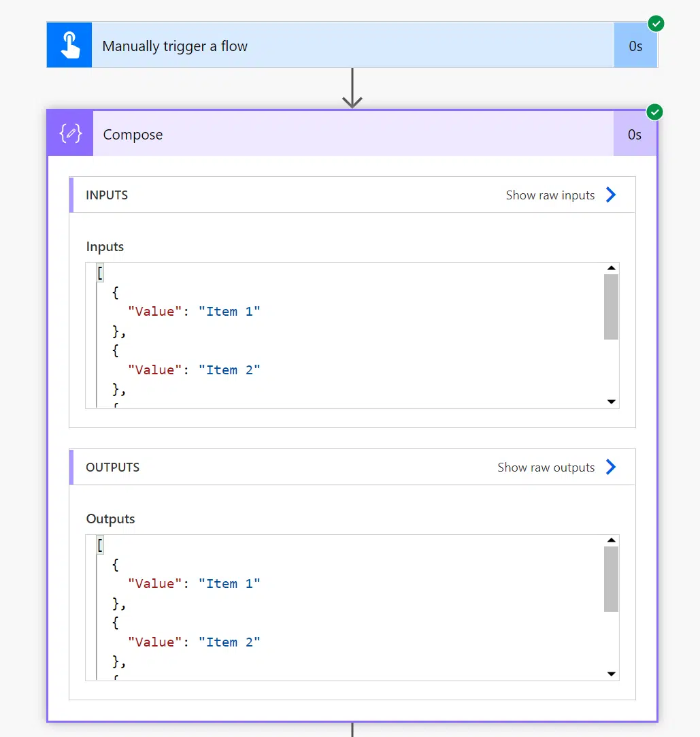700x737 pixels.
Task: Click the chevron next to Show raw inputs
Action: 610,195
